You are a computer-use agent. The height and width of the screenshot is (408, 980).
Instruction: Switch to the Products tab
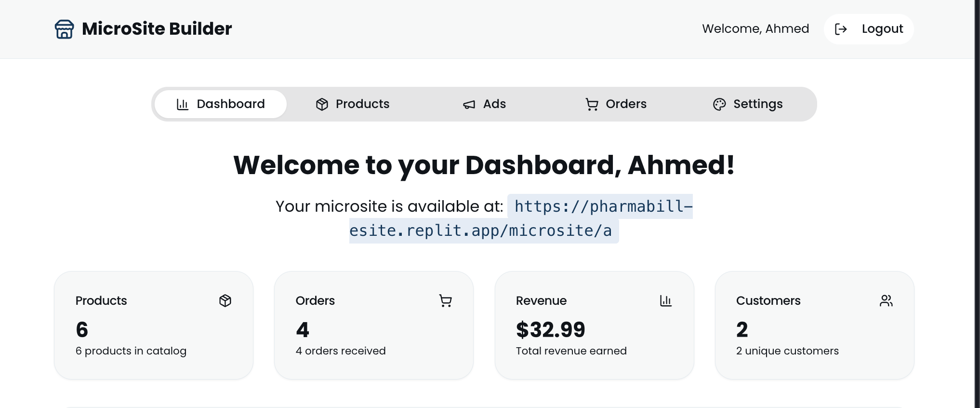[353, 104]
